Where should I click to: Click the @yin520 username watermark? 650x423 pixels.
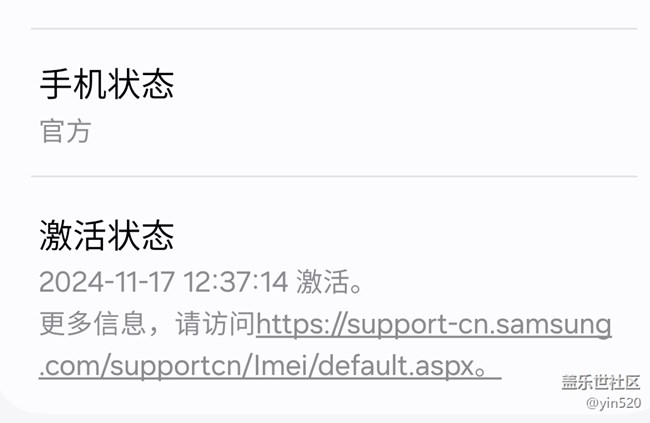coord(613,403)
